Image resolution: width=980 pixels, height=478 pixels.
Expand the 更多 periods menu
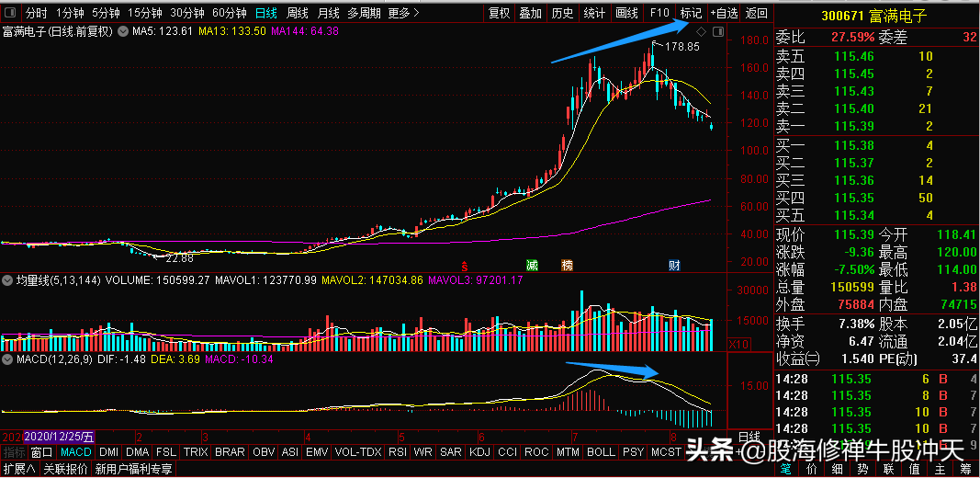coord(404,13)
